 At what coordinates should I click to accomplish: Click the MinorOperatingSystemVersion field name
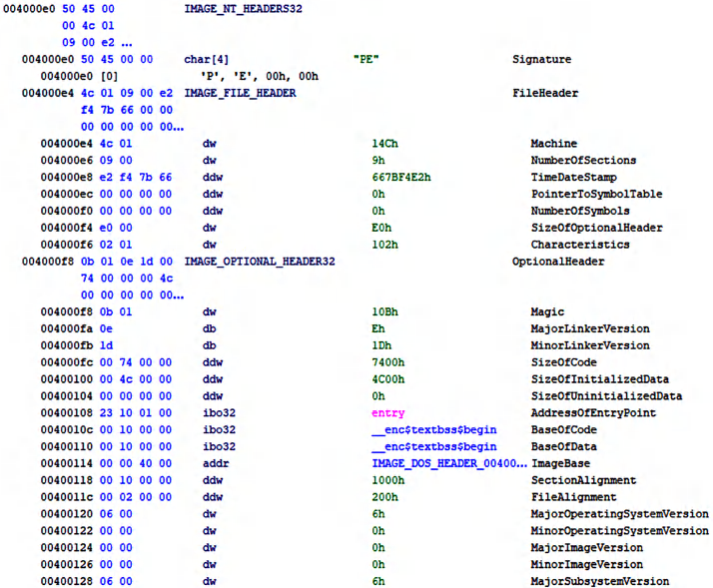click(619, 531)
